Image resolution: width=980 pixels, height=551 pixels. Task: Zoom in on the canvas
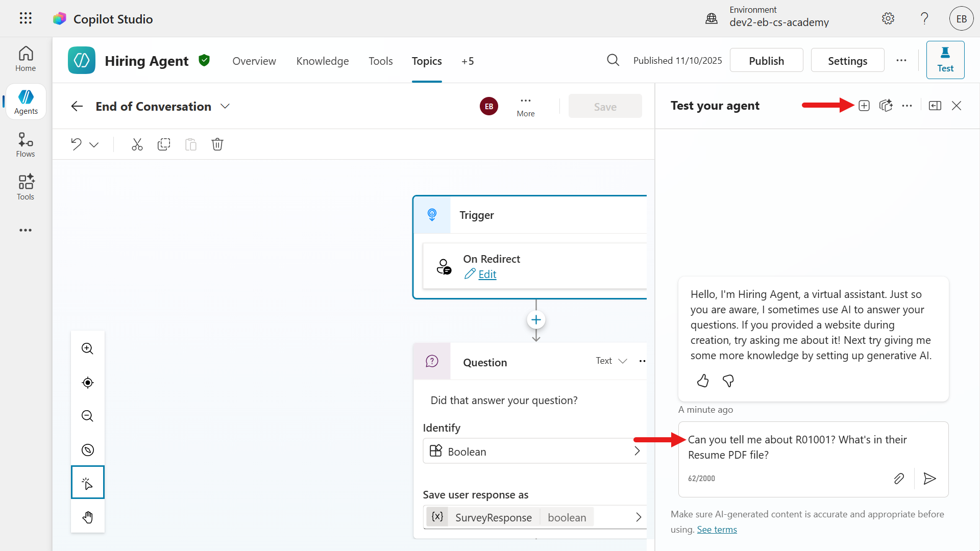(88, 348)
